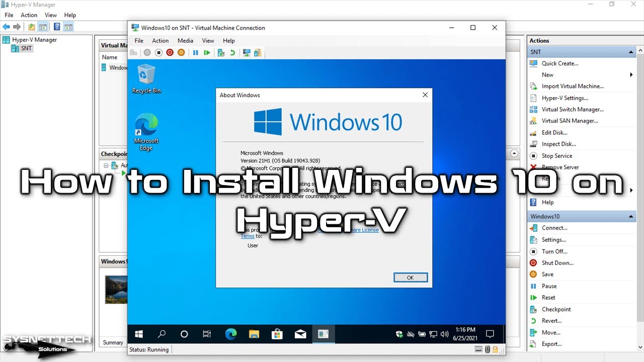Click the volume speaker tray icon

point(444,334)
